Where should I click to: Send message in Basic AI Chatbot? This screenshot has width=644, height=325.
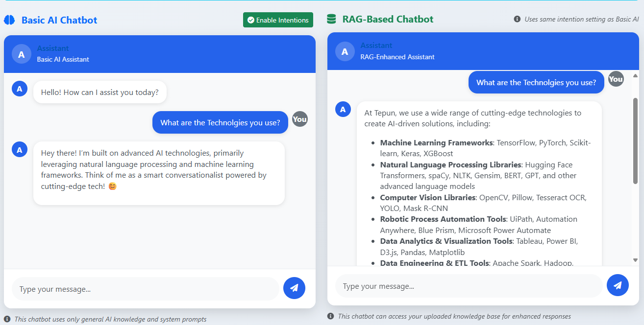tap(294, 288)
